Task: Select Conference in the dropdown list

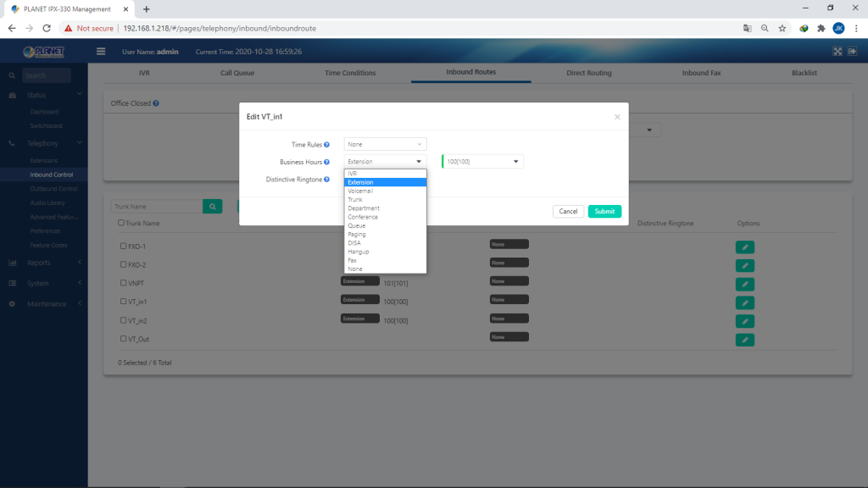Action: (385, 217)
